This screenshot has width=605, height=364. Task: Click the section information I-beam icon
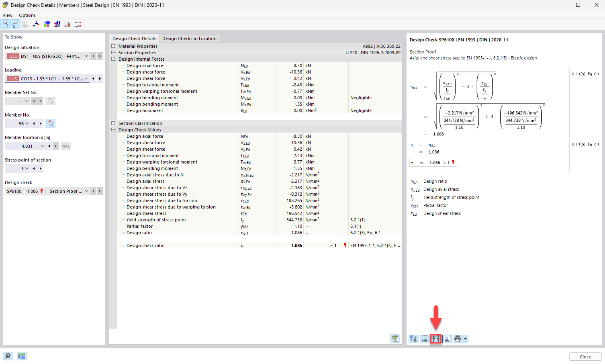[57, 24]
